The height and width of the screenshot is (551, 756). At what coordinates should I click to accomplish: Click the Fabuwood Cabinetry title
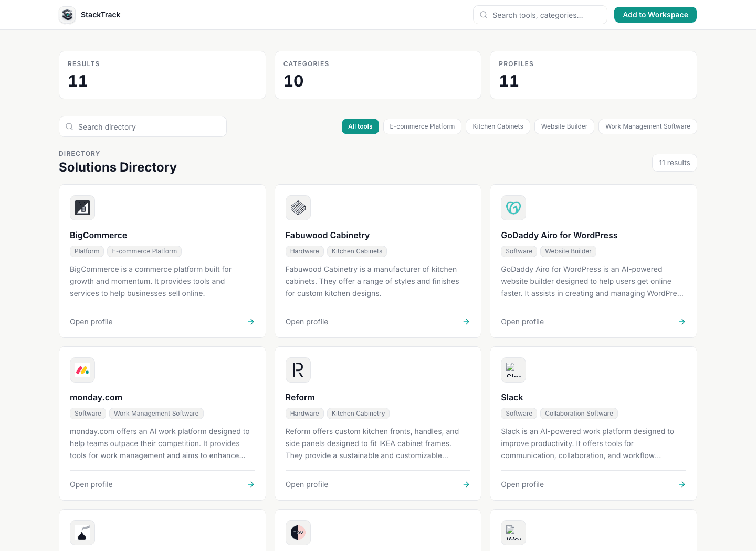tap(328, 235)
